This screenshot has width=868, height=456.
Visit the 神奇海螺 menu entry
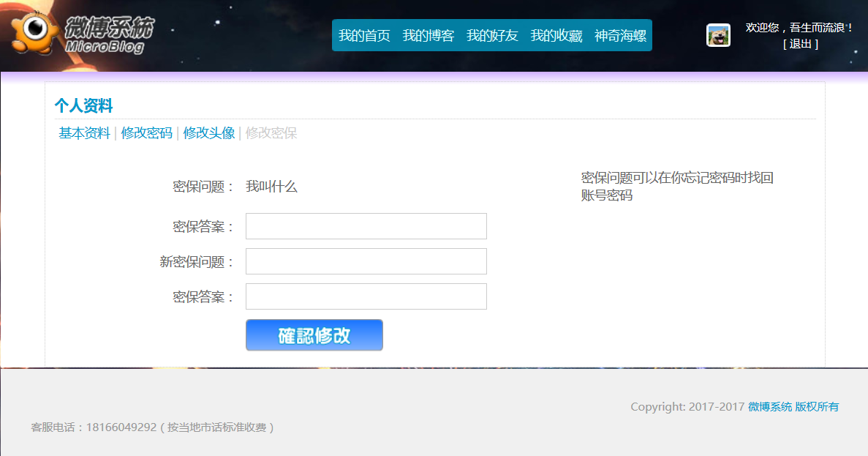[621, 35]
